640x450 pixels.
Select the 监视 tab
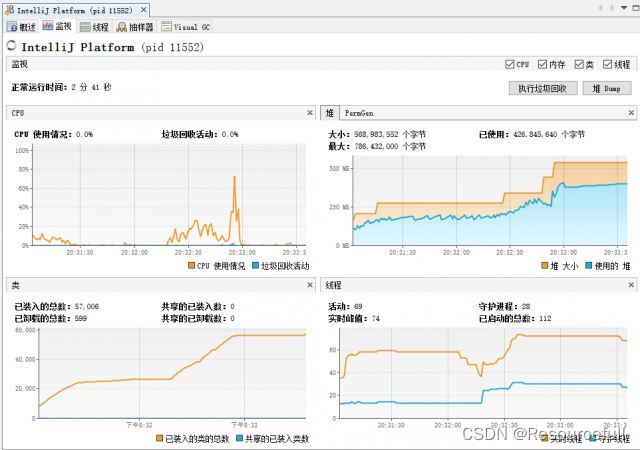pyautogui.click(x=57, y=26)
